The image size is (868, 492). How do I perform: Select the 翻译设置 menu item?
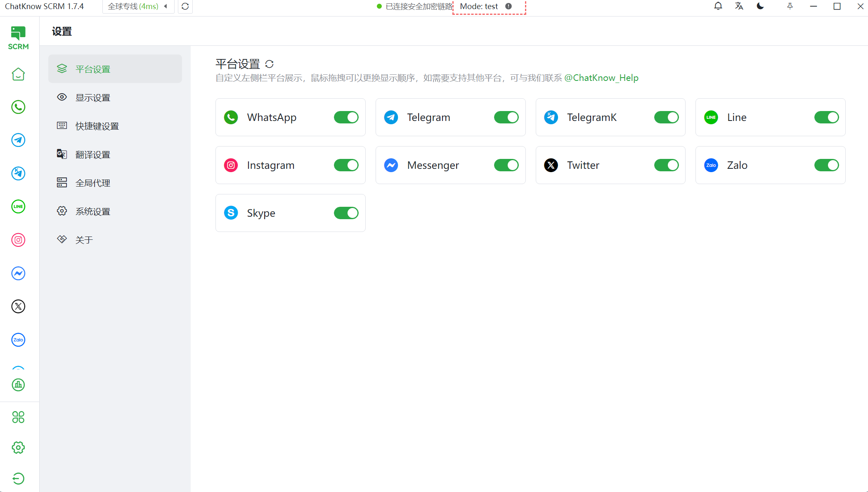coord(93,155)
